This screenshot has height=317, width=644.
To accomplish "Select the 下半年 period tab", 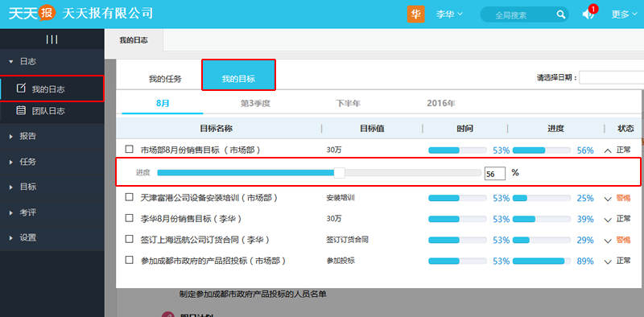I will [348, 104].
